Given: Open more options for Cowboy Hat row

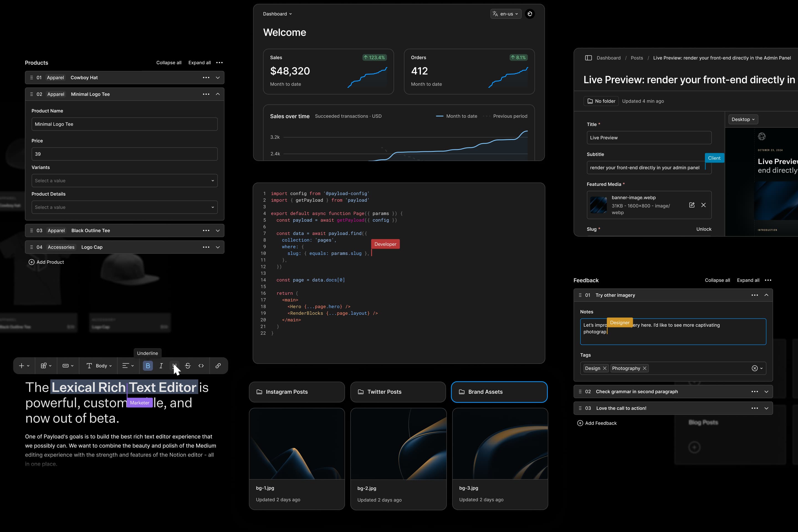Looking at the screenshot, I should (x=206, y=78).
